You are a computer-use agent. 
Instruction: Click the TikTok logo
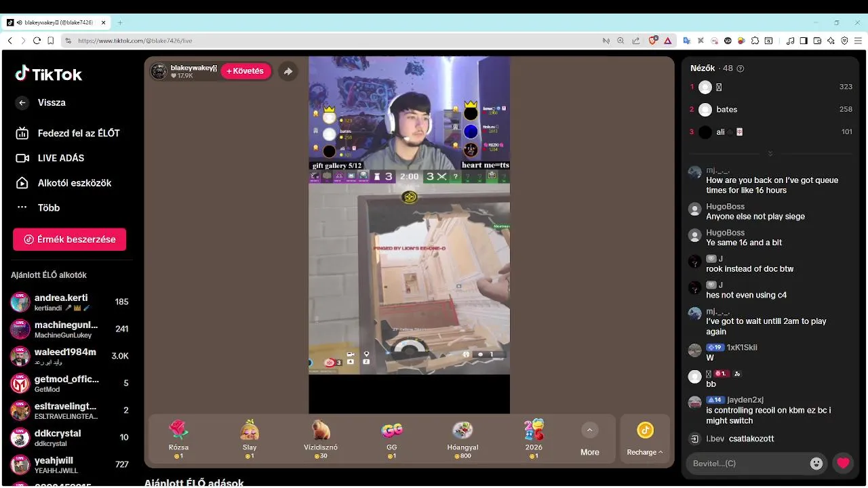click(x=49, y=74)
